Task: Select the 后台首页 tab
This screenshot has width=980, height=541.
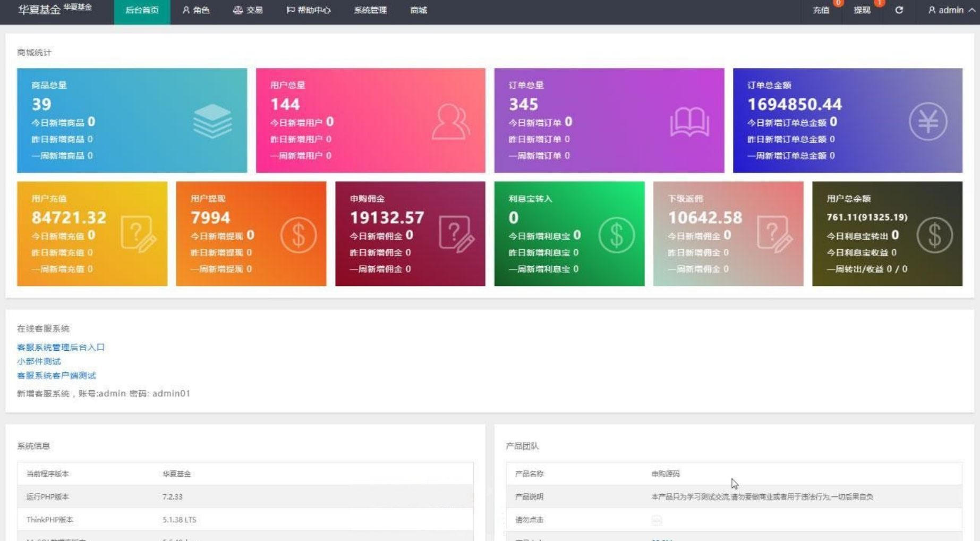Action: [x=141, y=10]
